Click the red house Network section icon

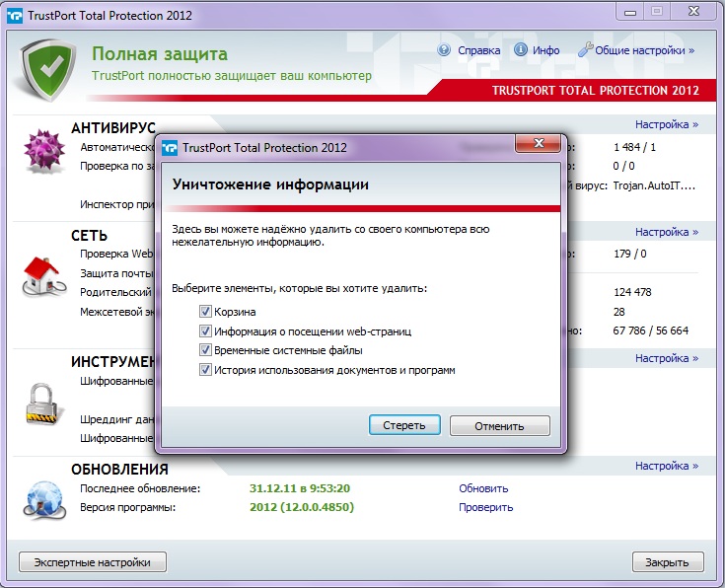point(44,277)
